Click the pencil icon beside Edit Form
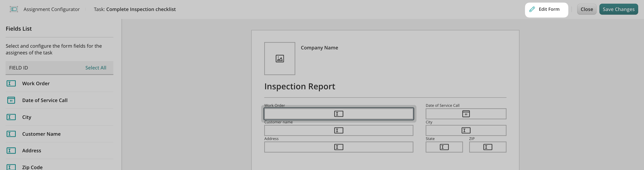The height and width of the screenshot is (170, 644). [x=532, y=9]
